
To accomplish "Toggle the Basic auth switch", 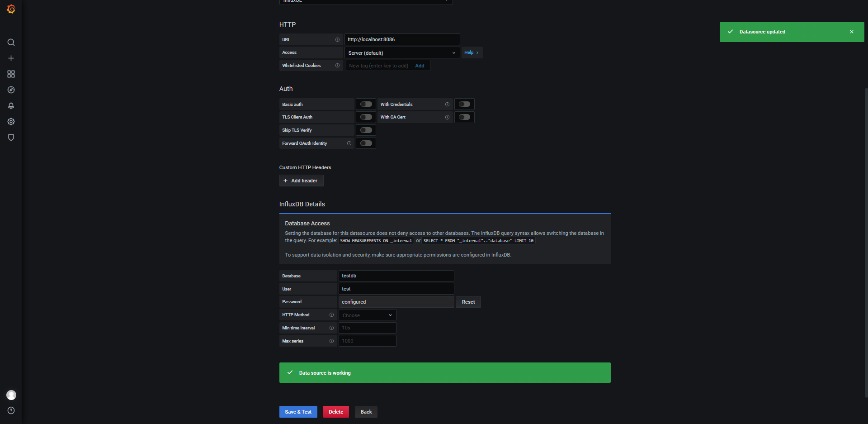I will coord(366,105).
